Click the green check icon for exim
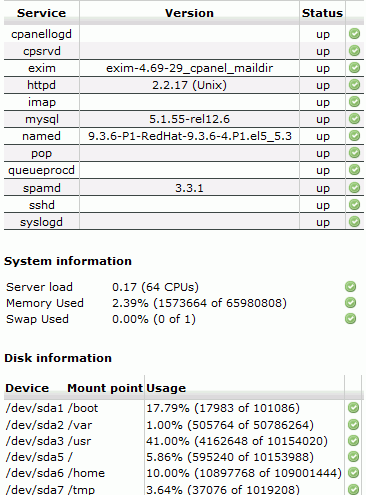366x495 pixels. pyautogui.click(x=354, y=68)
